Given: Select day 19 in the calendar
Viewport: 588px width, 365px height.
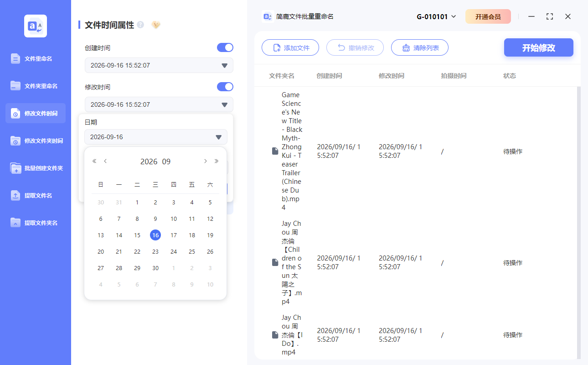Looking at the screenshot, I should [x=210, y=235].
